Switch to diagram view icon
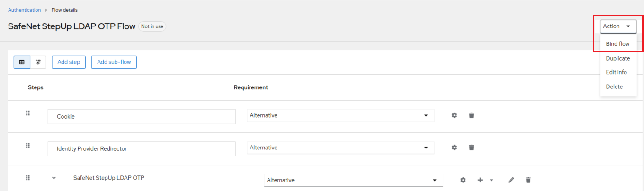The height and width of the screenshot is (191, 644). tap(38, 62)
